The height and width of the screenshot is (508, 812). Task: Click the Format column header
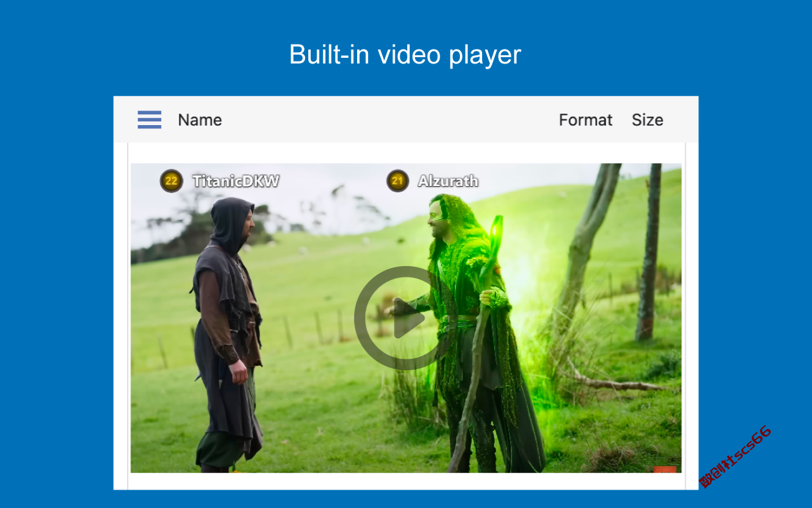pyautogui.click(x=586, y=120)
